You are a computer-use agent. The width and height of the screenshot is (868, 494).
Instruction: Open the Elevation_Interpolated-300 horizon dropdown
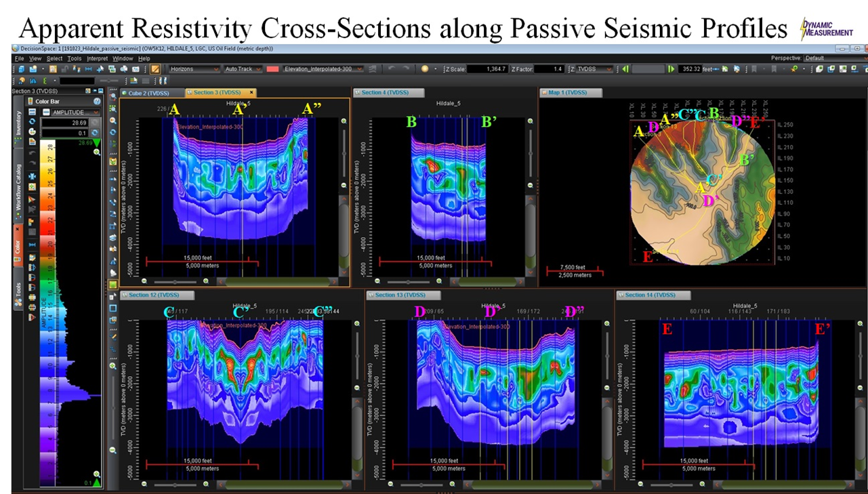(x=323, y=69)
